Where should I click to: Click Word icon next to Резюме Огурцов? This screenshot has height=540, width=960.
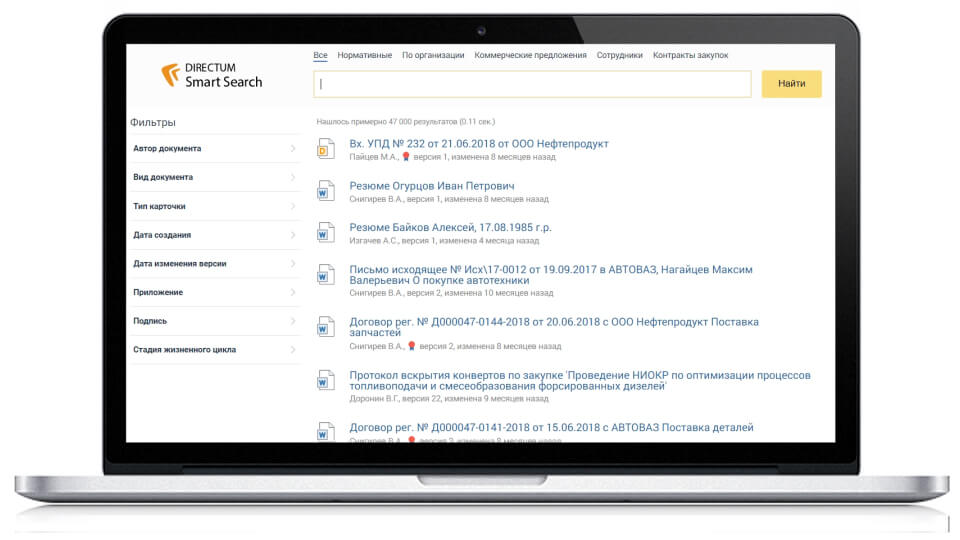(x=325, y=191)
